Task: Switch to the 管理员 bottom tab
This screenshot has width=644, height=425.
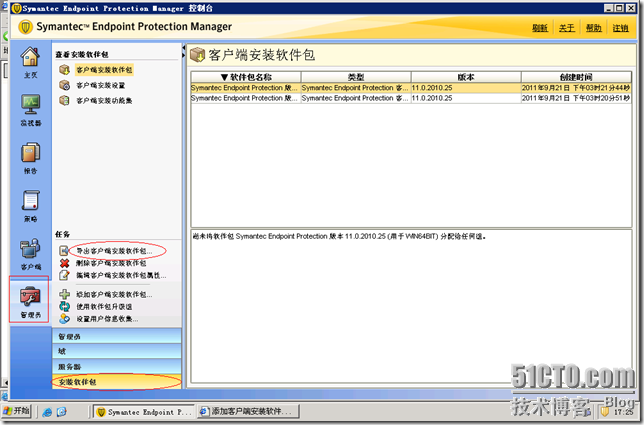Action: coord(117,336)
